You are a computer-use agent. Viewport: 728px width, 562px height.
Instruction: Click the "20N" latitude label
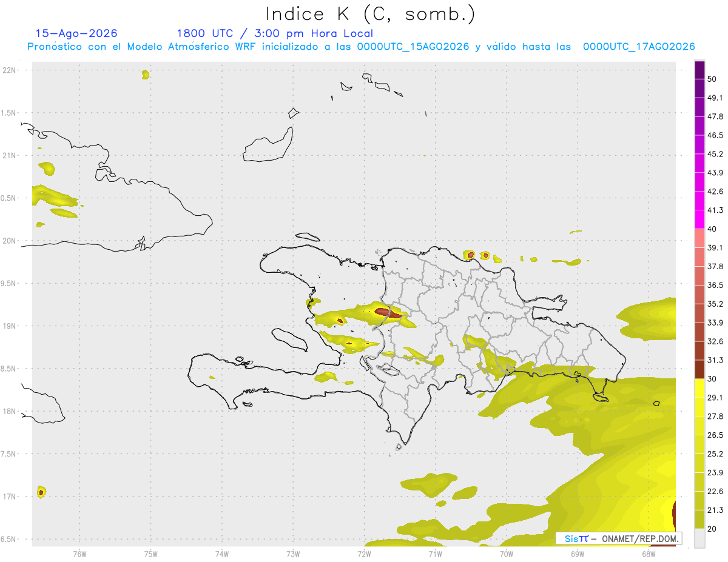coord(10,241)
